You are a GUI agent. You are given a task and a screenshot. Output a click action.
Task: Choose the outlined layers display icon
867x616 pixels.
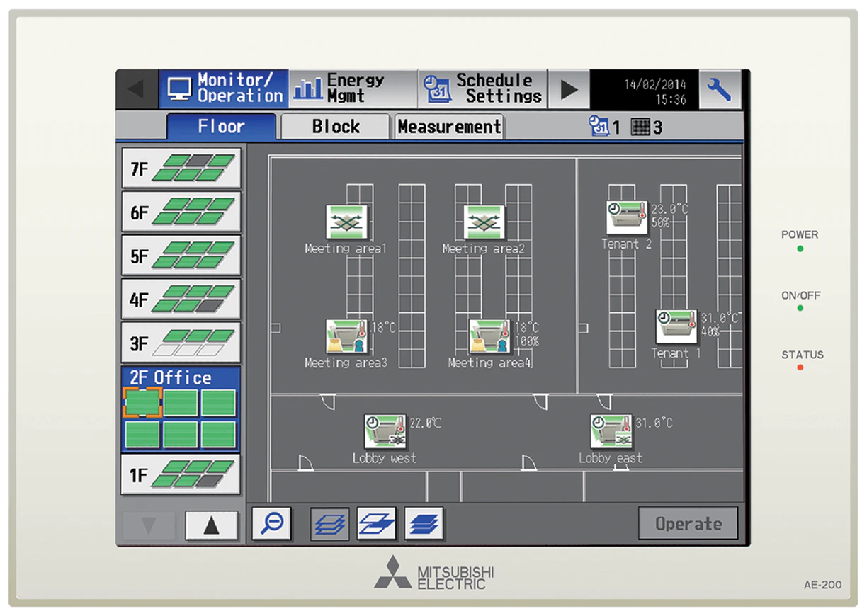pyautogui.click(x=330, y=524)
